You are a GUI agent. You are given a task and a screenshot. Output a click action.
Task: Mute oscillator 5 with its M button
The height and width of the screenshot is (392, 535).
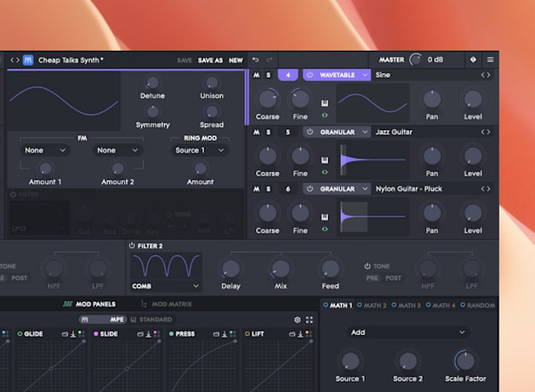[257, 132]
